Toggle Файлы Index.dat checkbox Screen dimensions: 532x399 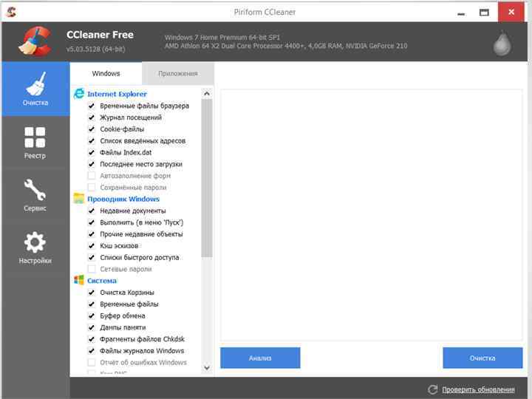(92, 152)
